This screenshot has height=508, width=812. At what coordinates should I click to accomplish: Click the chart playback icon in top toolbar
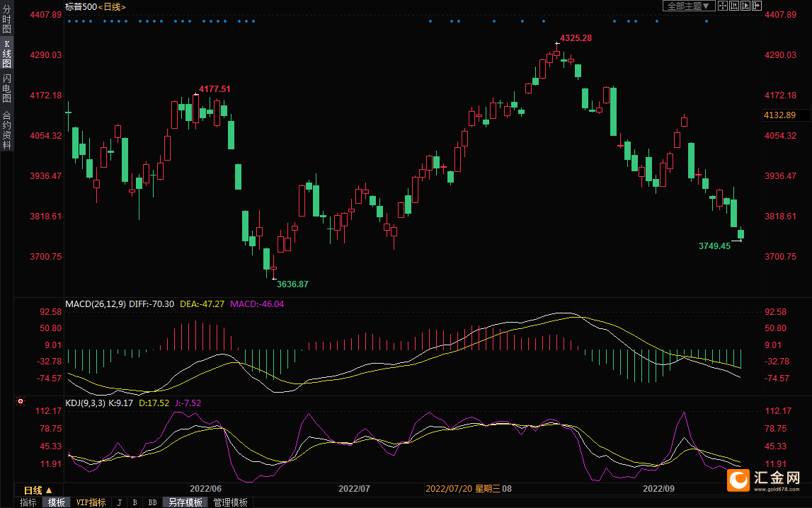745,6
